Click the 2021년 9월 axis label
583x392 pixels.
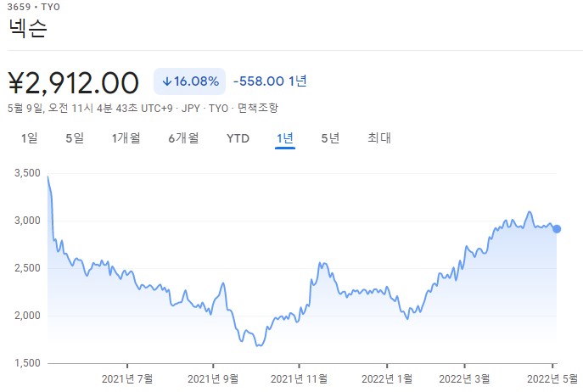tap(213, 379)
